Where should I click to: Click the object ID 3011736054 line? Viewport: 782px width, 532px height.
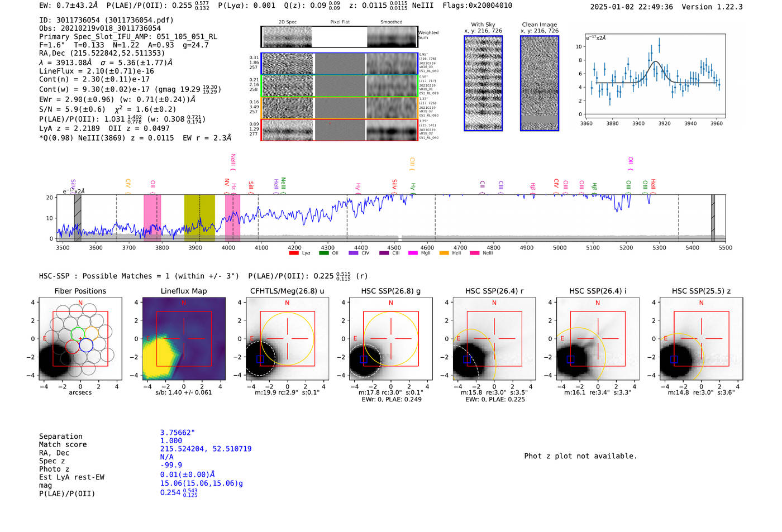pyautogui.click(x=106, y=20)
